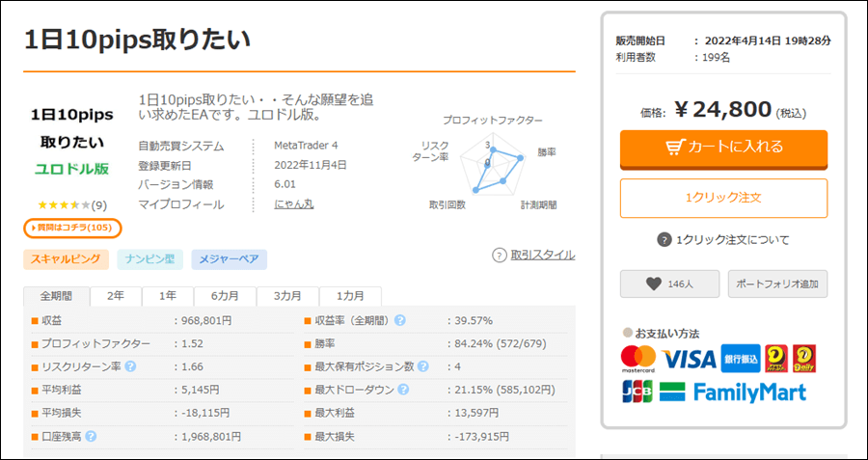Click the cart icon in the orange button

coord(675,148)
